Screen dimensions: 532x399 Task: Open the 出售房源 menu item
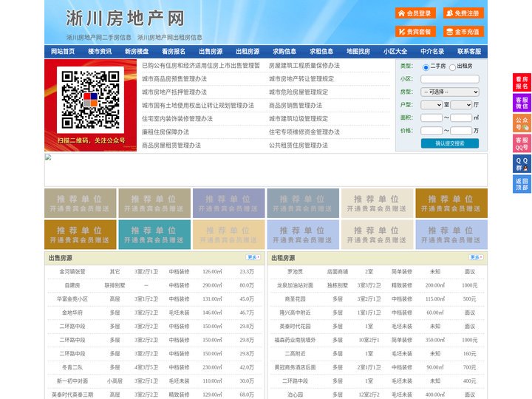[211, 52]
